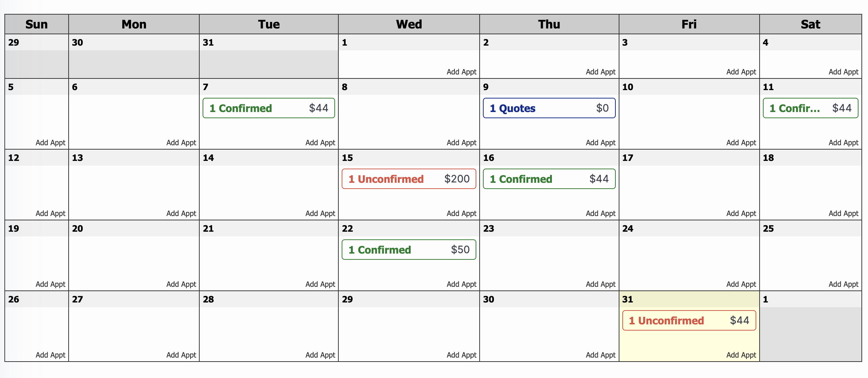Click the Sat column header
The image size is (868, 378).
[x=810, y=24]
